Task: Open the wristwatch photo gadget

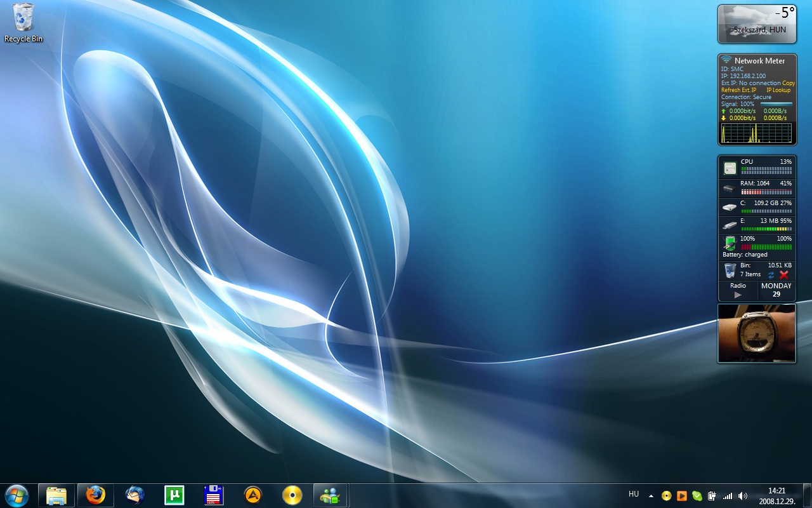Action: tap(757, 333)
